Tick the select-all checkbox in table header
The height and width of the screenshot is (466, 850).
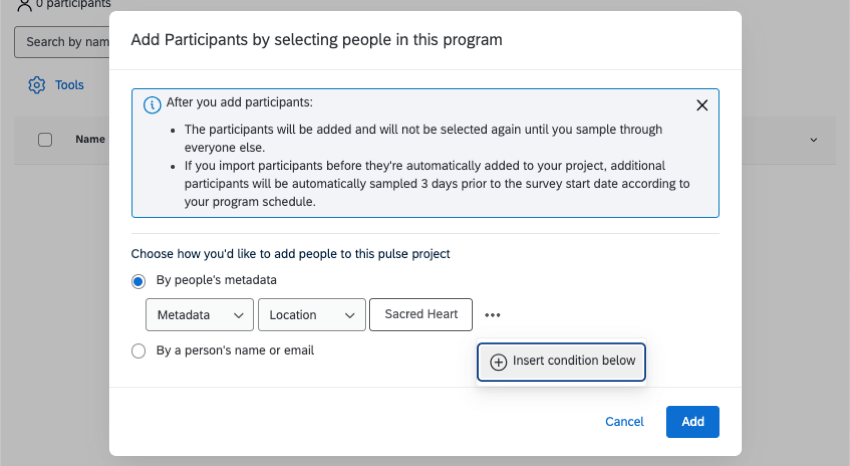point(45,140)
